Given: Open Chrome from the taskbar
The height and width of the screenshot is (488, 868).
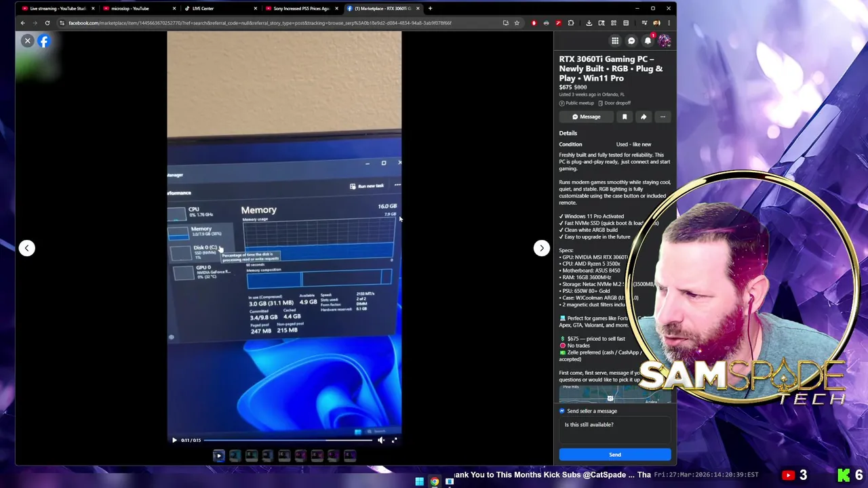Looking at the screenshot, I should pyautogui.click(x=435, y=482).
